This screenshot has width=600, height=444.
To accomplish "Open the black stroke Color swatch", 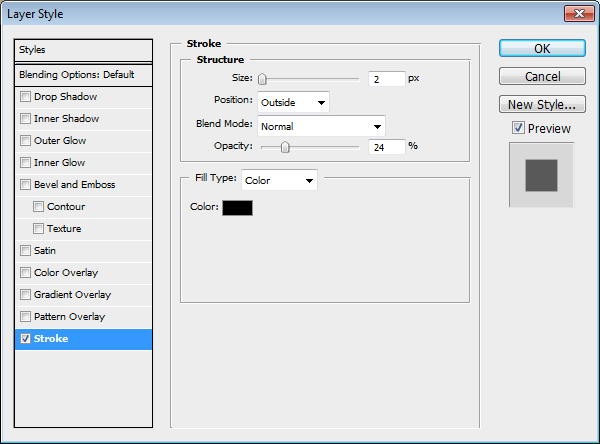I will coord(237,208).
